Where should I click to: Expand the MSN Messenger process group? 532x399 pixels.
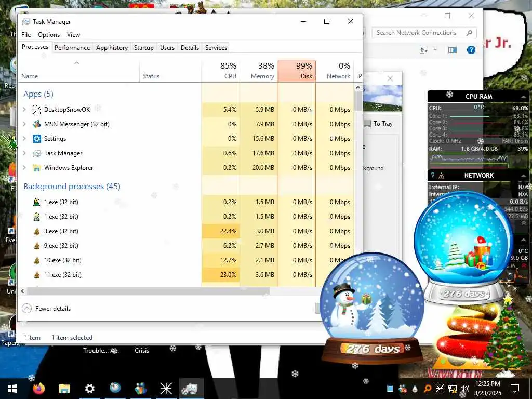24,124
